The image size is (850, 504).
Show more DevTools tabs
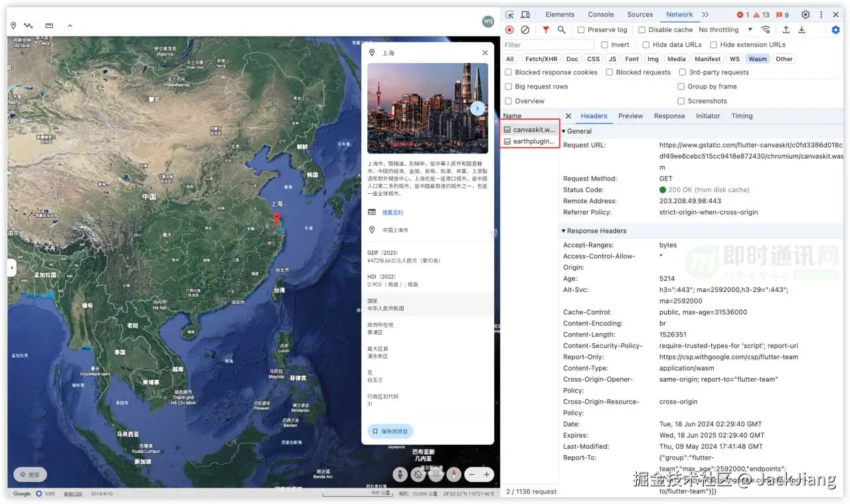click(x=705, y=15)
